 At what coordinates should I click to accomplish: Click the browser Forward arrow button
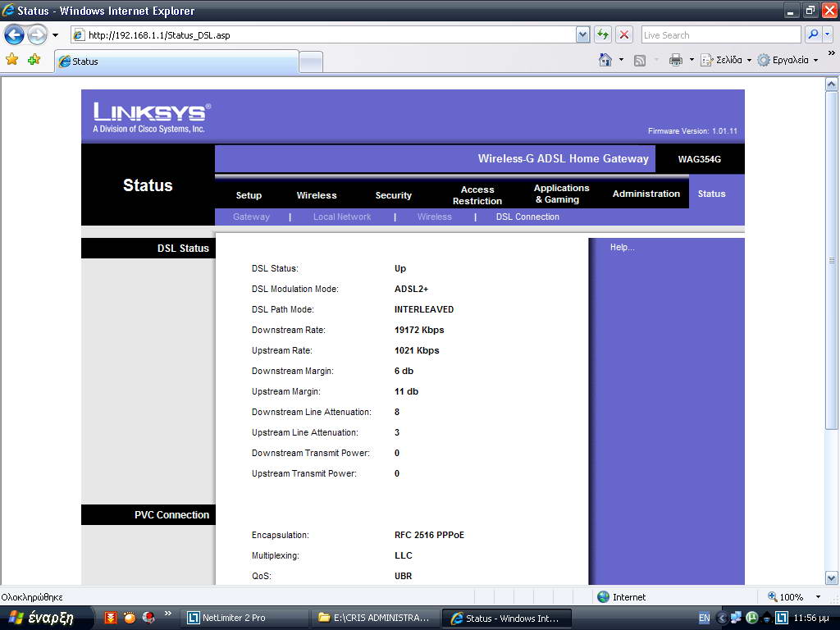click(37, 35)
